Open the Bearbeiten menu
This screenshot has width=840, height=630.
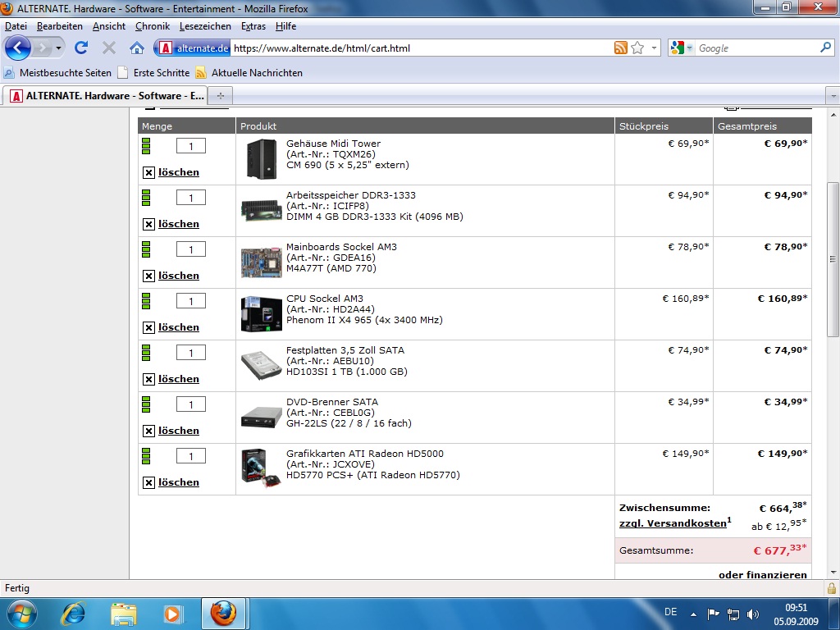59,26
